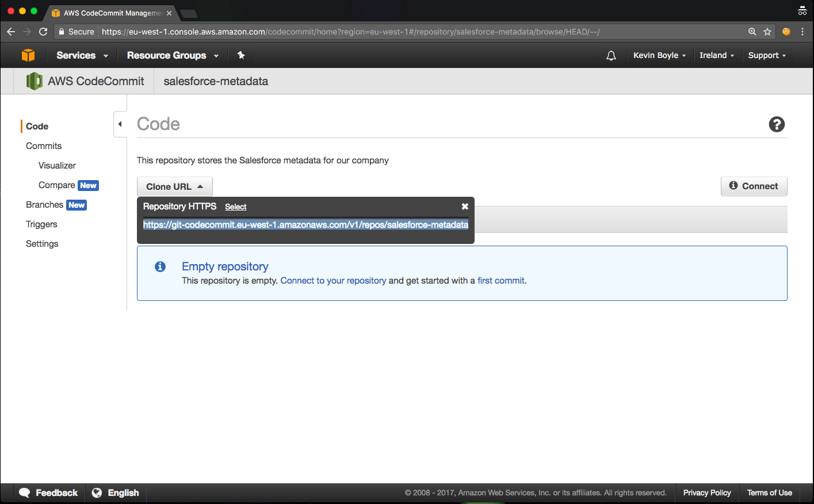Click the Empty repository info icon
Image resolution: width=814 pixels, height=504 pixels.
tap(160, 266)
